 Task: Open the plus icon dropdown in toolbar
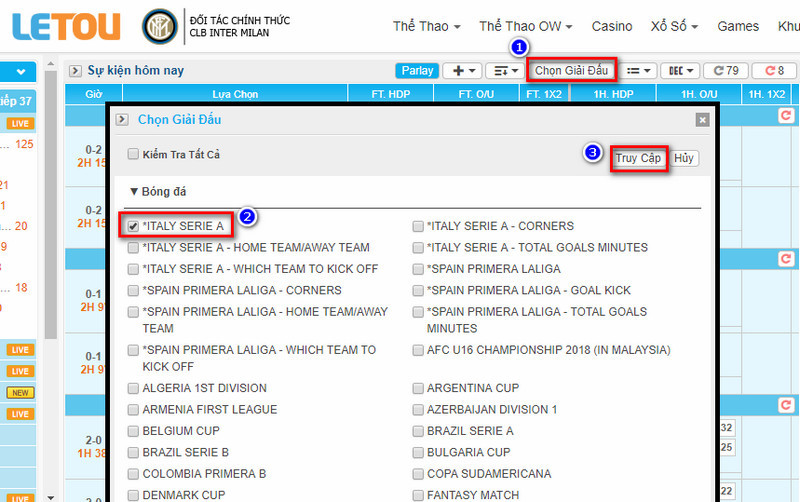click(x=460, y=71)
